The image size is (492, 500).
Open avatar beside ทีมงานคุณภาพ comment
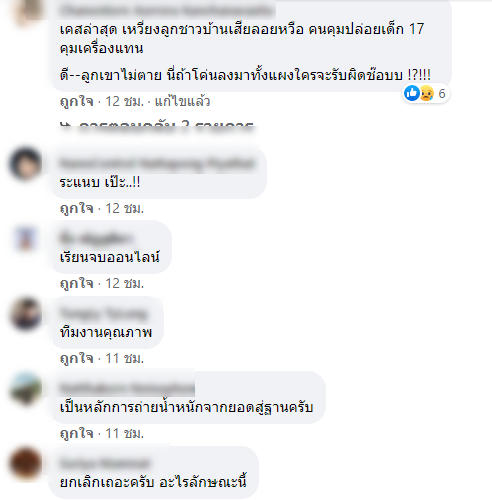click(x=26, y=314)
